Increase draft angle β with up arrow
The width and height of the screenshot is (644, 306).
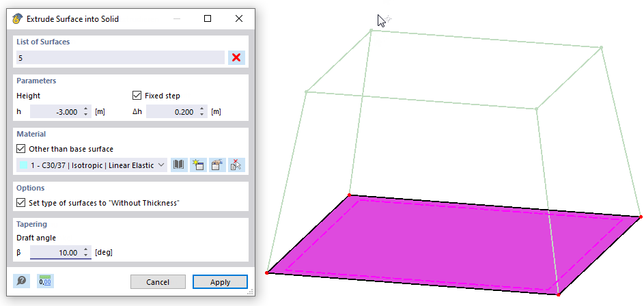pos(85,249)
